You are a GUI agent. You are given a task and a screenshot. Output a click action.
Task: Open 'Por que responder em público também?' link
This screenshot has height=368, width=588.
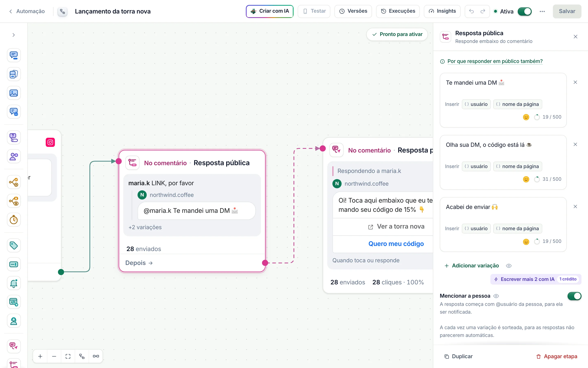click(x=495, y=61)
